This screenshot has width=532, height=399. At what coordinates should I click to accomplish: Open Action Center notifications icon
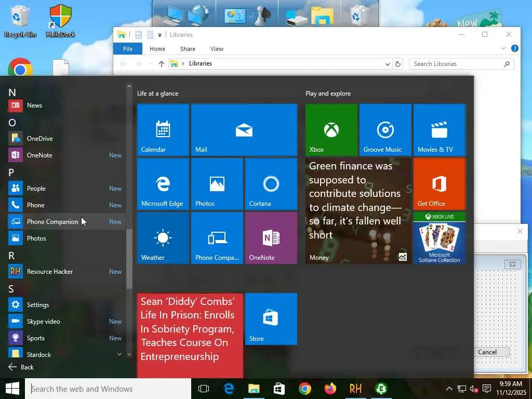pyautogui.click(x=486, y=389)
